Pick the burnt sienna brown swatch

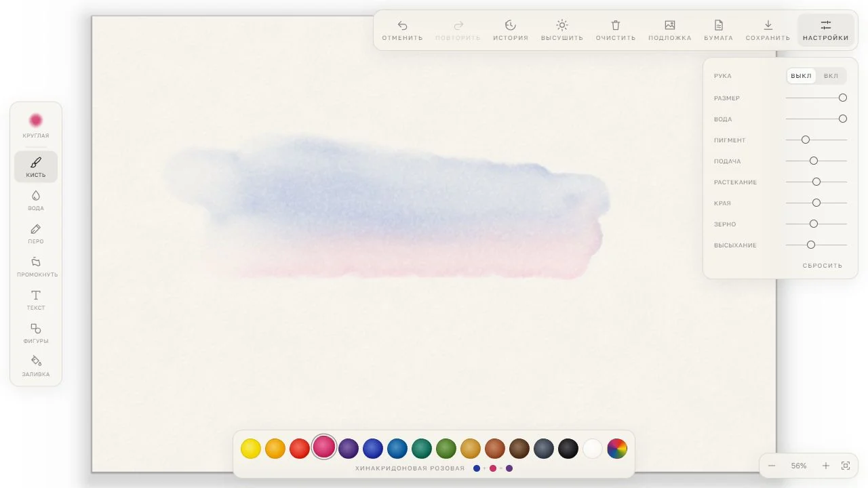tap(495, 449)
